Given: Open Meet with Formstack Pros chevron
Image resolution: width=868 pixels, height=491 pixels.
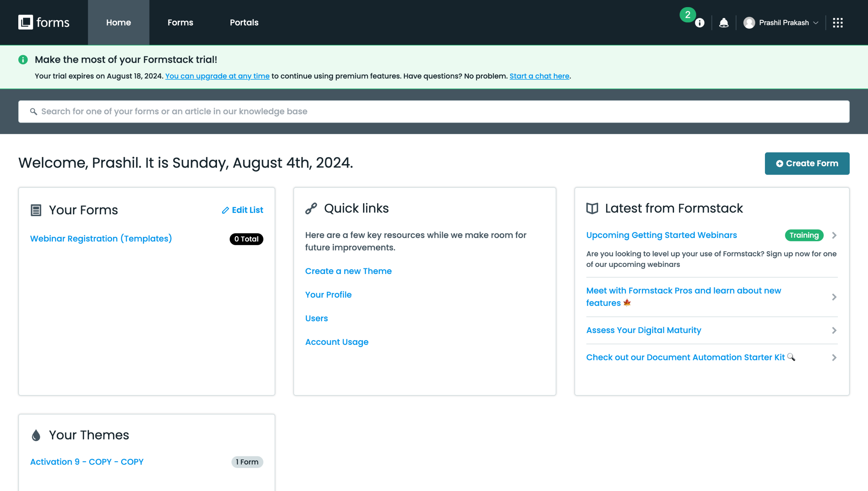Looking at the screenshot, I should (x=834, y=297).
